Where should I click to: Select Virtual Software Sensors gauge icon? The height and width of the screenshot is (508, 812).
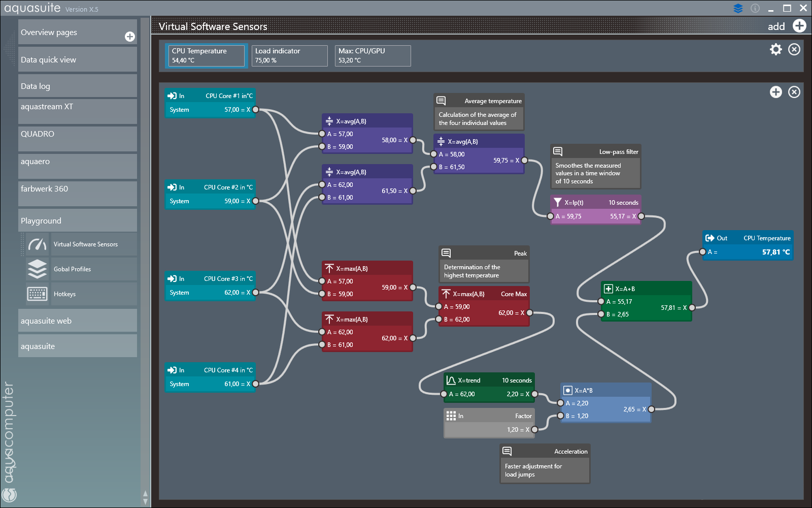pos(38,244)
